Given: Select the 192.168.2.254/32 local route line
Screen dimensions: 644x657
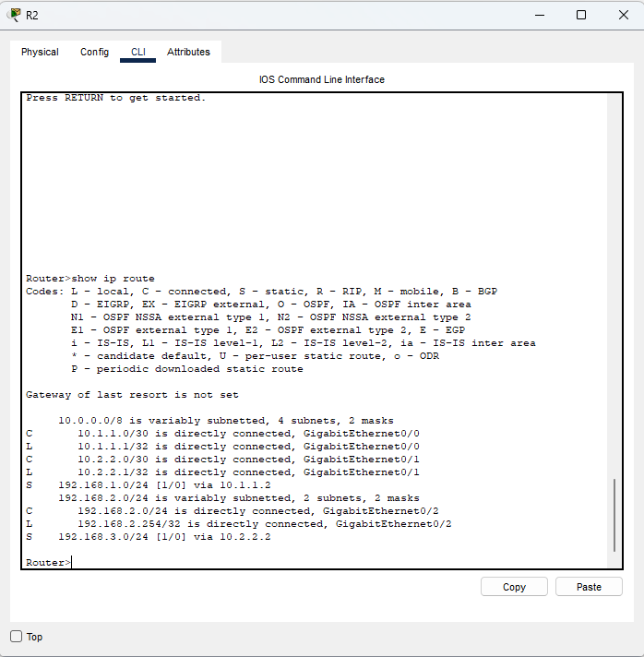Looking at the screenshot, I should coord(238,524).
